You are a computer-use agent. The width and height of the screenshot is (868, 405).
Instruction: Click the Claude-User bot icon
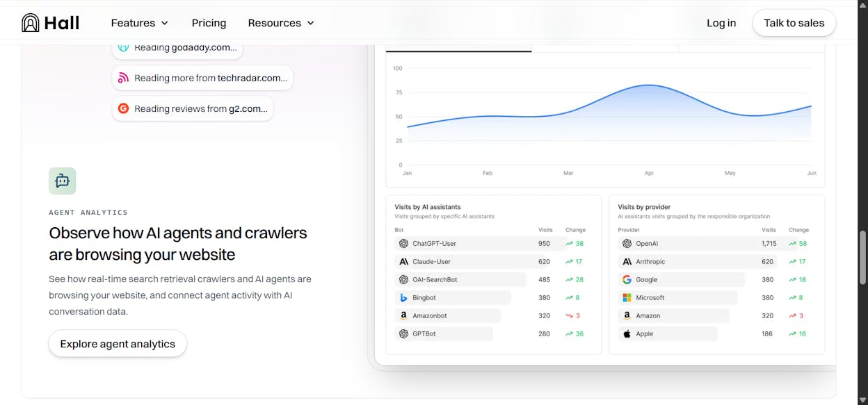coord(403,261)
